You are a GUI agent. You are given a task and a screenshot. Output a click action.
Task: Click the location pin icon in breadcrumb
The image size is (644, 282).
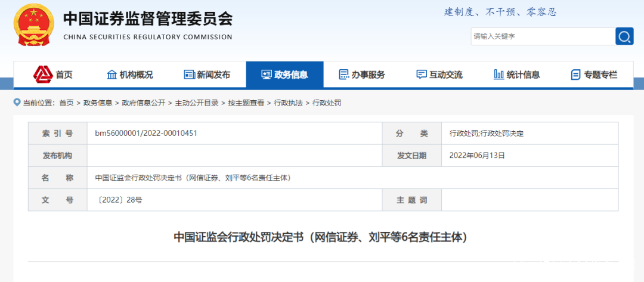coord(17,102)
